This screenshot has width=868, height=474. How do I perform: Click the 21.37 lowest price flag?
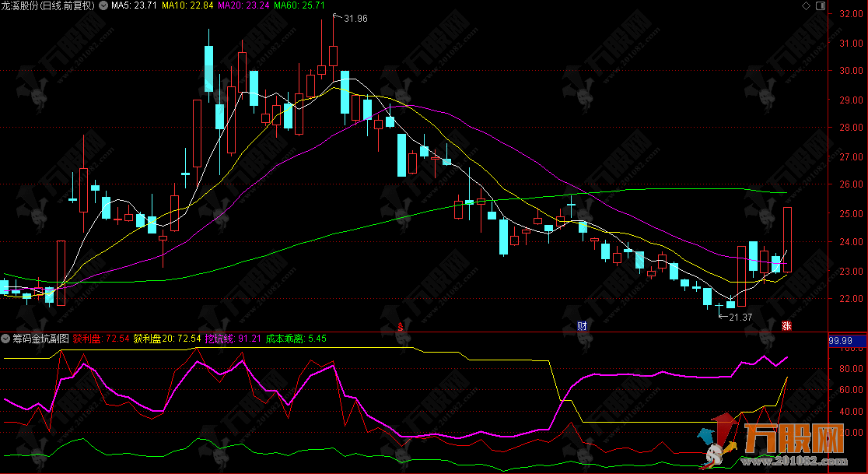click(x=738, y=317)
